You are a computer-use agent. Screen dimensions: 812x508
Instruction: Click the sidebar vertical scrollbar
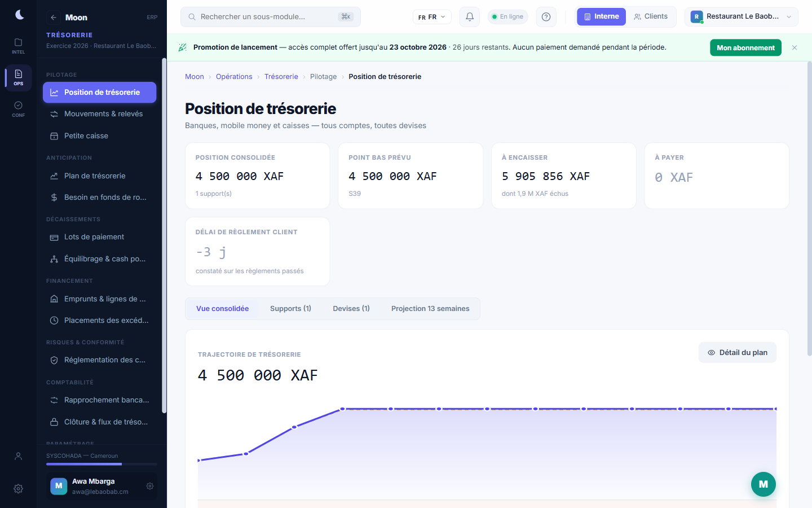tap(164, 236)
